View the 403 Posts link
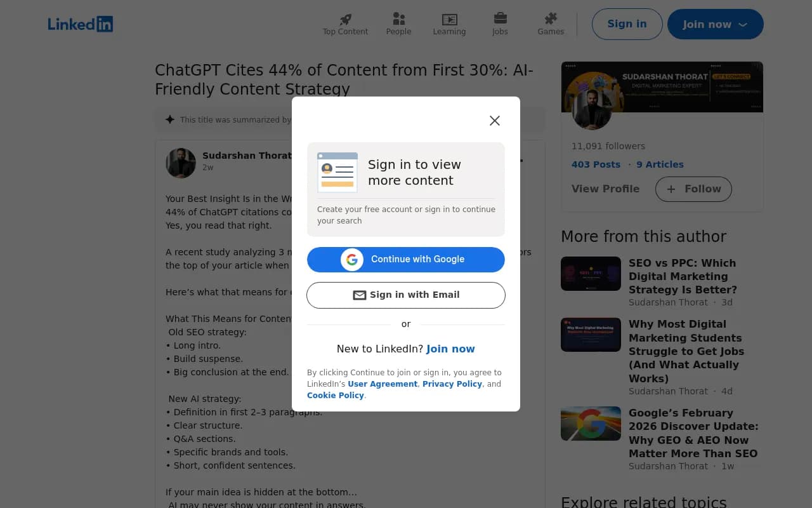The image size is (812, 508). pos(596,164)
